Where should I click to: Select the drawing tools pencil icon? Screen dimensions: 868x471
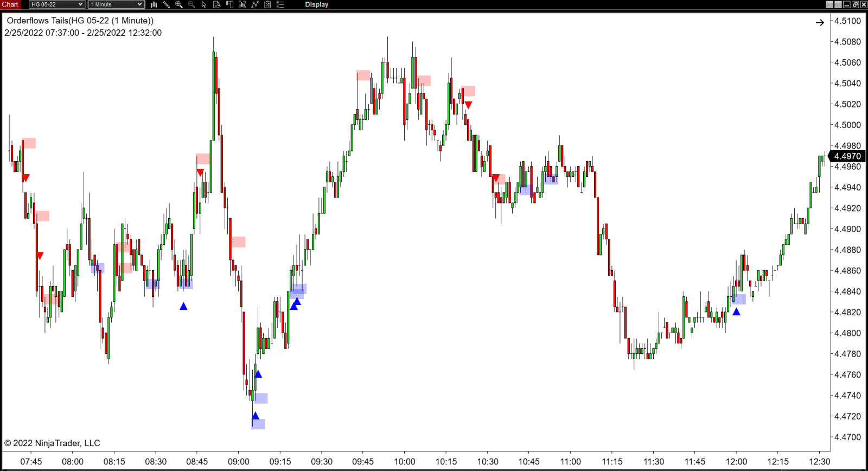(x=167, y=4)
